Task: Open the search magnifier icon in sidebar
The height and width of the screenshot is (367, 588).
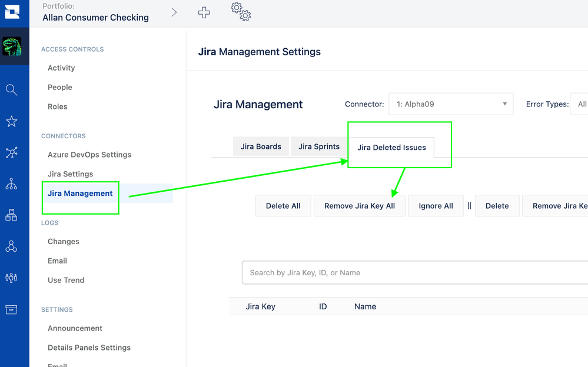Action: 11,89
